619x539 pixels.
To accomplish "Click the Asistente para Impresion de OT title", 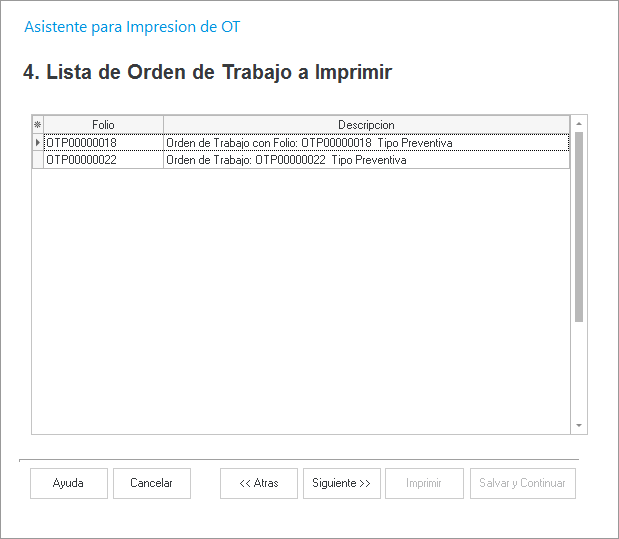I will [132, 27].
